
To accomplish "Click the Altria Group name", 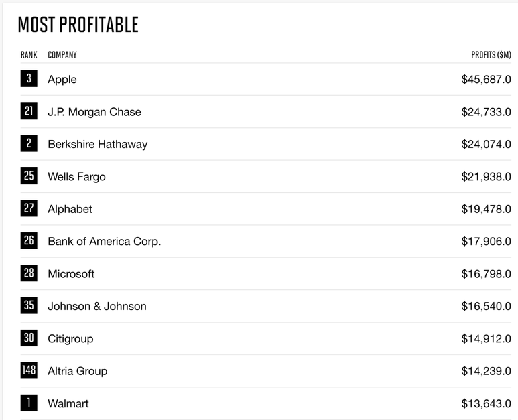I will [x=77, y=371].
